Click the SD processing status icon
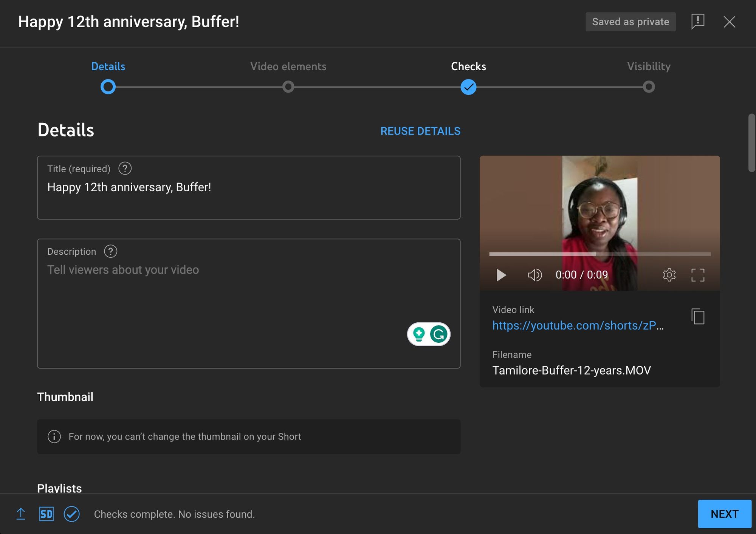This screenshot has height=534, width=756. pos(46,514)
